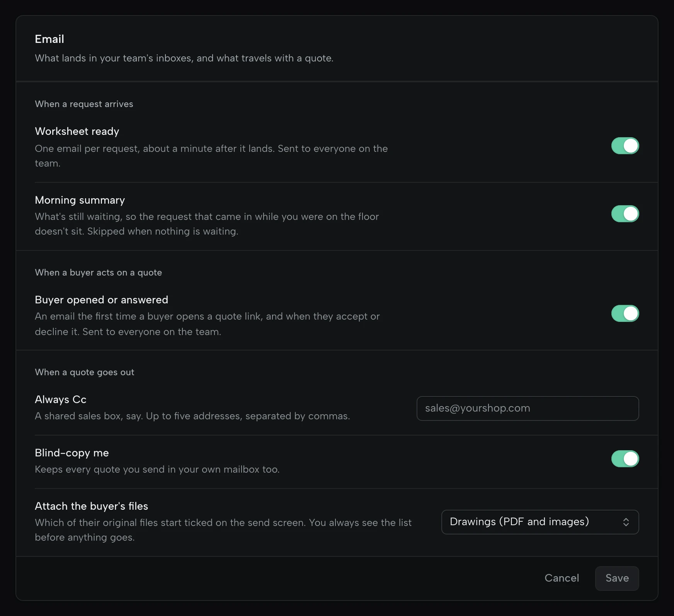Click the 'Attach the buyer's files' label
Image resolution: width=674 pixels, height=616 pixels.
[92, 506]
